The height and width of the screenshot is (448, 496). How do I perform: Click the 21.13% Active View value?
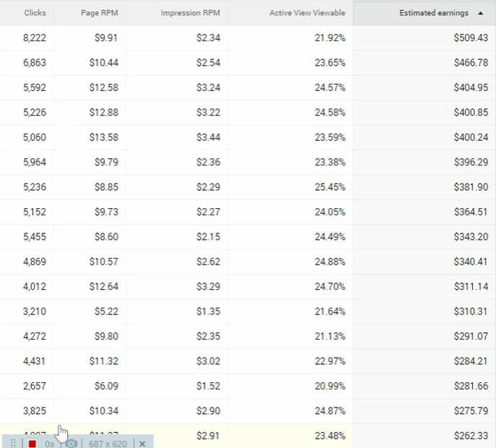330,336
